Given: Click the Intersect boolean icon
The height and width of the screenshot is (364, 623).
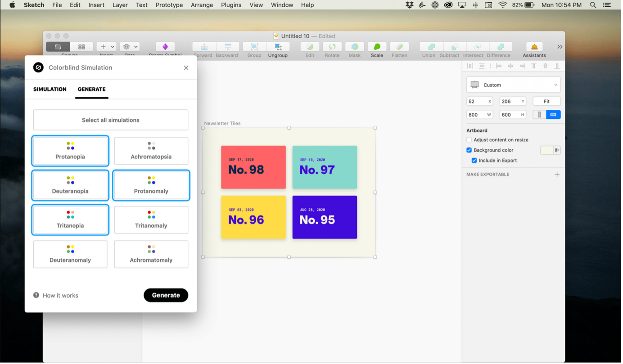Looking at the screenshot, I should 478,47.
